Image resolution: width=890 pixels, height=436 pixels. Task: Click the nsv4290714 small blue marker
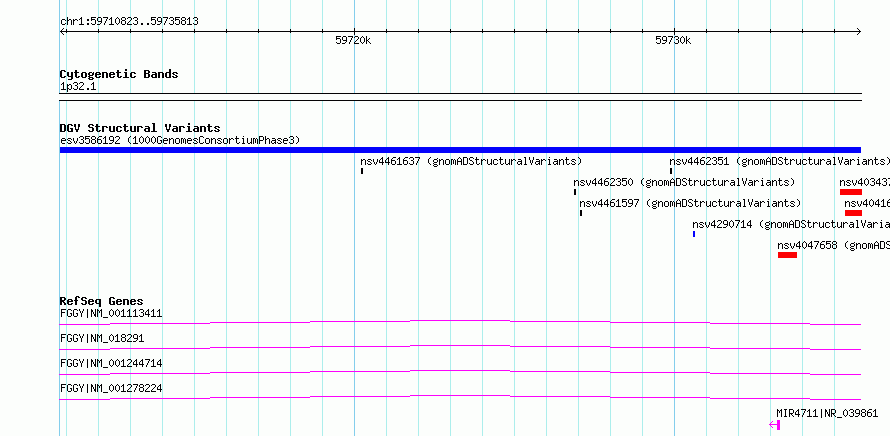point(694,234)
